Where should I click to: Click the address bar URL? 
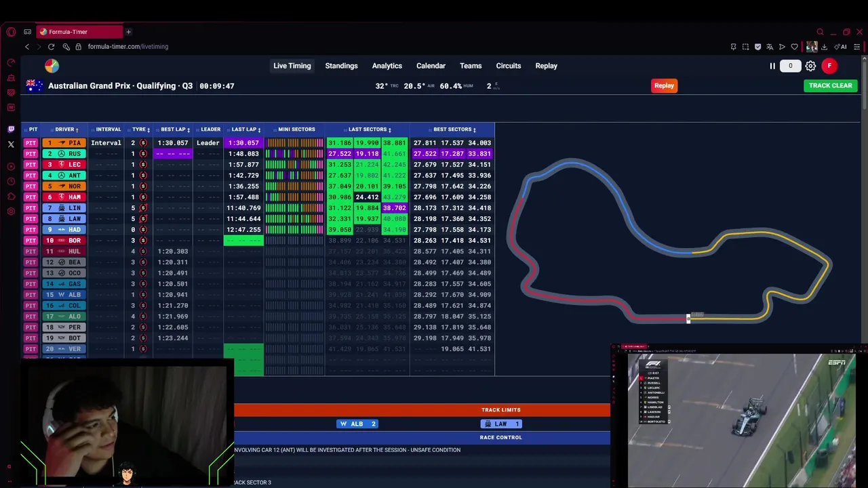pos(128,47)
